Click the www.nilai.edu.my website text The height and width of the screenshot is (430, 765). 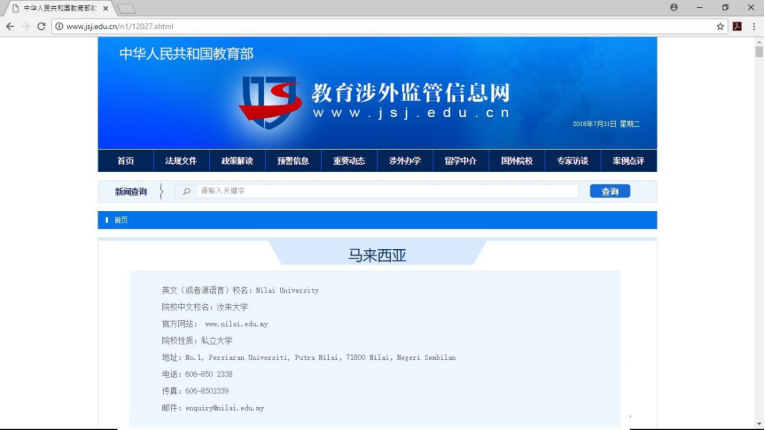pos(236,324)
